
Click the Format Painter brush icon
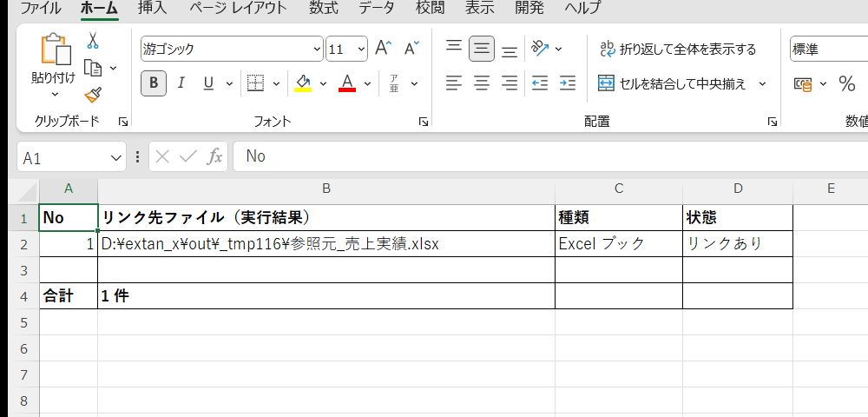pos(93,95)
